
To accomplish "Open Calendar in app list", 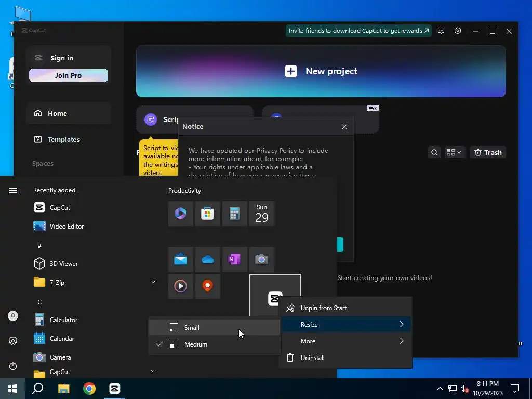I will (x=92, y=339).
